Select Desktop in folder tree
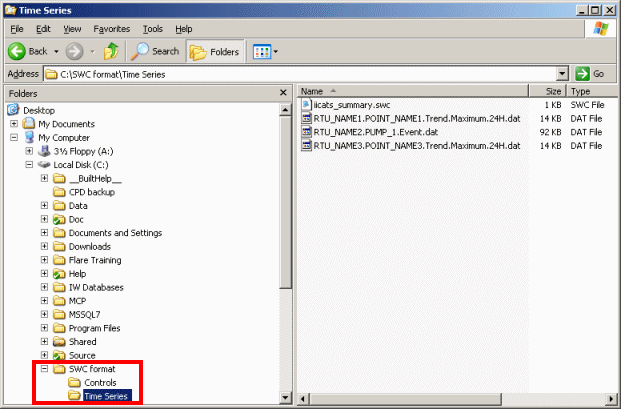This screenshot has width=621, height=409. pos(39,110)
